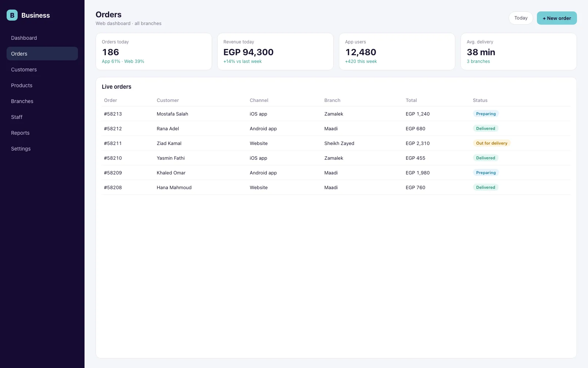Click customer Mostafa Salah
588x368 pixels.
(172, 114)
